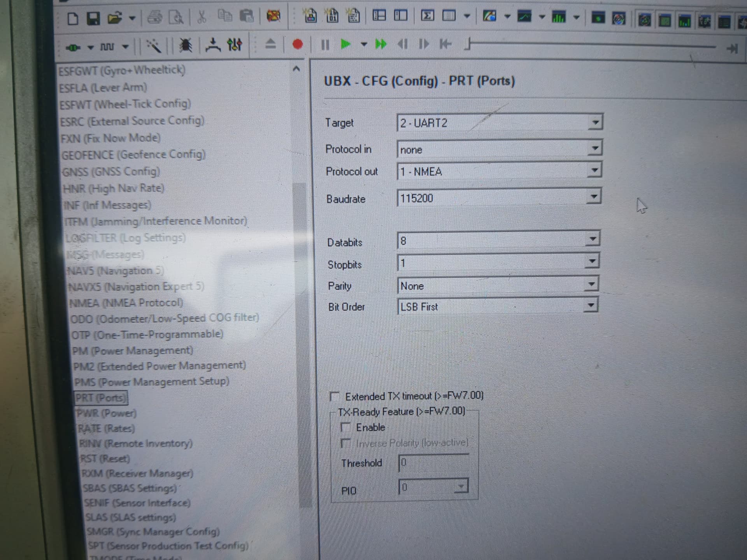Click the green connection plug icon

tap(73, 48)
